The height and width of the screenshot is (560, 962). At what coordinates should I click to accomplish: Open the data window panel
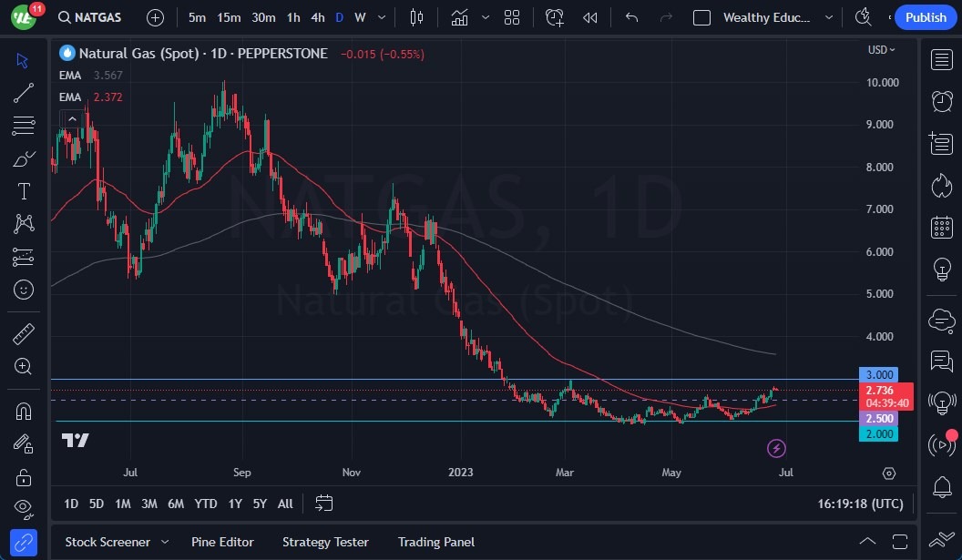click(941, 144)
